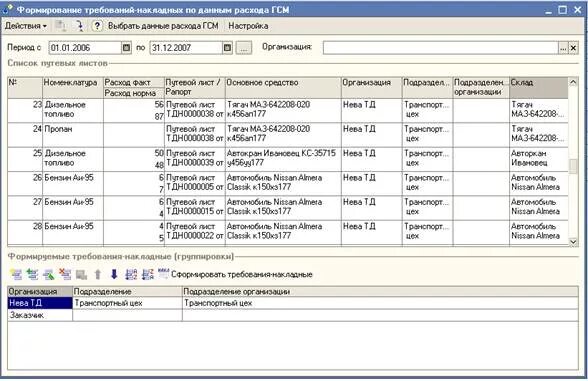Click the arrow icon beside help button
588x381 pixels.
(80, 26)
